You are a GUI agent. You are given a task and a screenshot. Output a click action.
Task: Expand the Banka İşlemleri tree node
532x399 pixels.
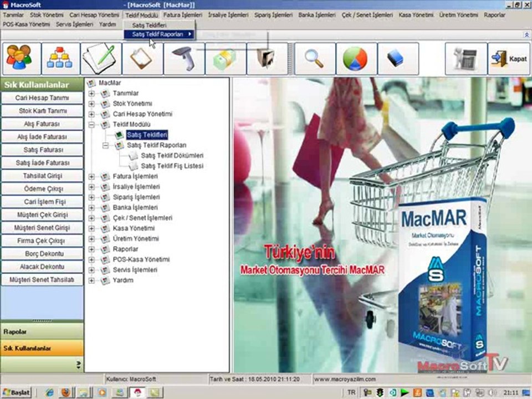click(91, 208)
